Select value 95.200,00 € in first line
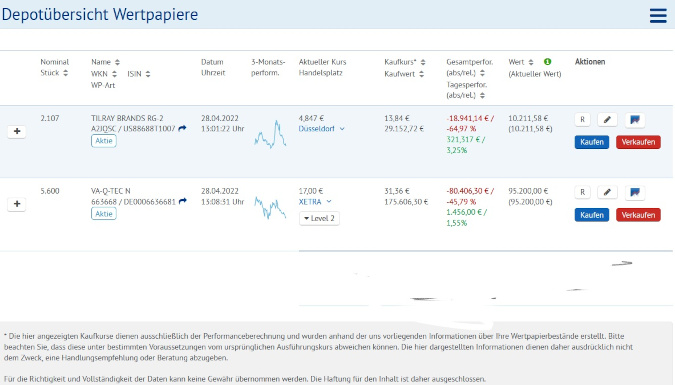This screenshot has width=675, height=385. [528, 191]
